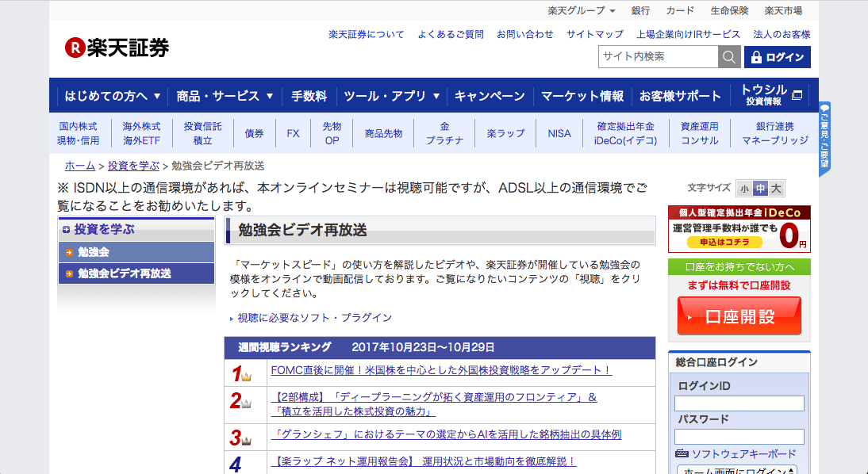The width and height of the screenshot is (868, 474).
Task: Open the 手数料 menu item
Action: point(309,96)
